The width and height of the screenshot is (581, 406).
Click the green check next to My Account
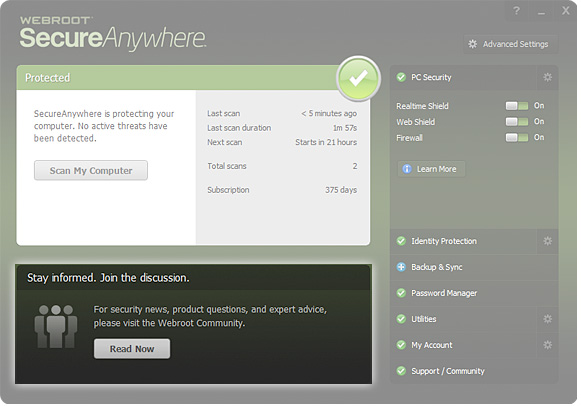401,345
